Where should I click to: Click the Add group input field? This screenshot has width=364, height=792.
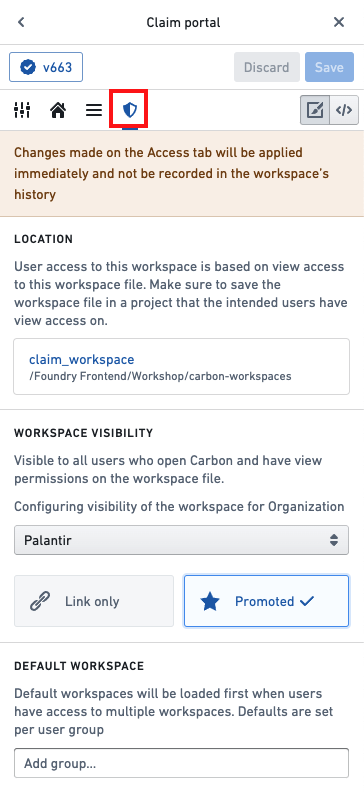coord(181,763)
